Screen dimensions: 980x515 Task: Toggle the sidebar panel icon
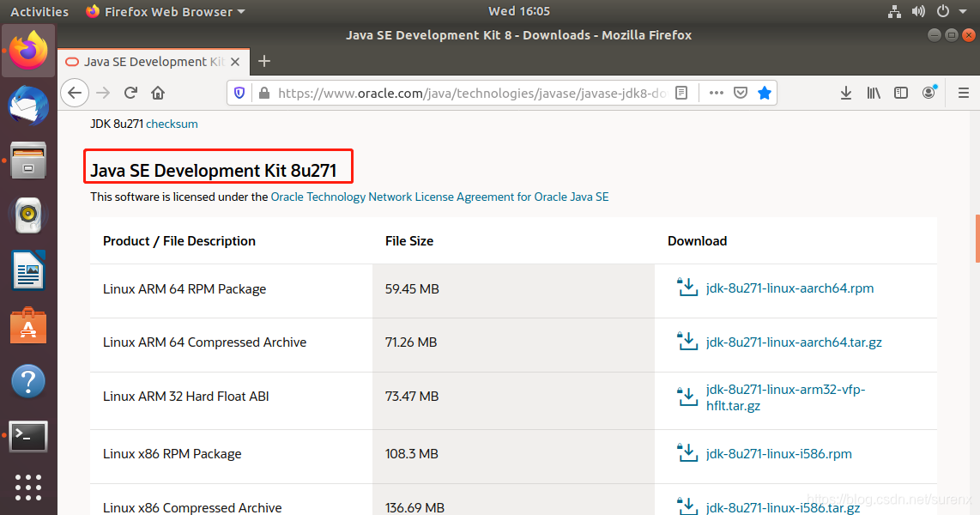[x=901, y=93]
